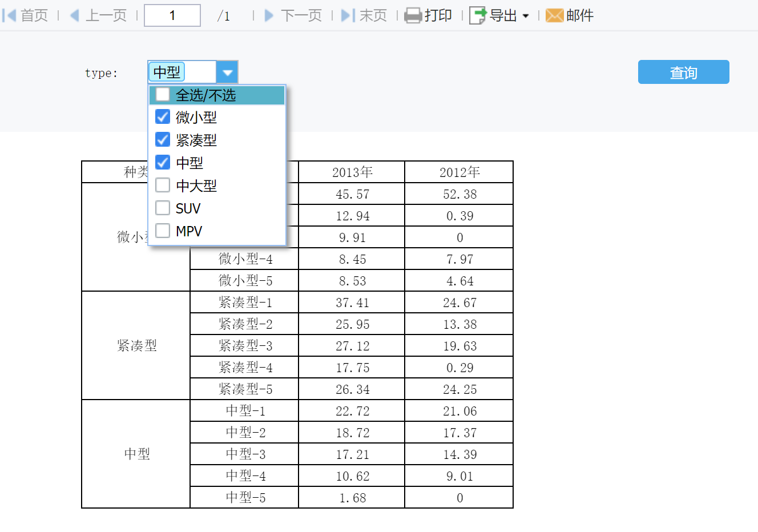The width and height of the screenshot is (758, 532).
Task: Uncheck the 紧凑型 option
Action: pos(163,140)
